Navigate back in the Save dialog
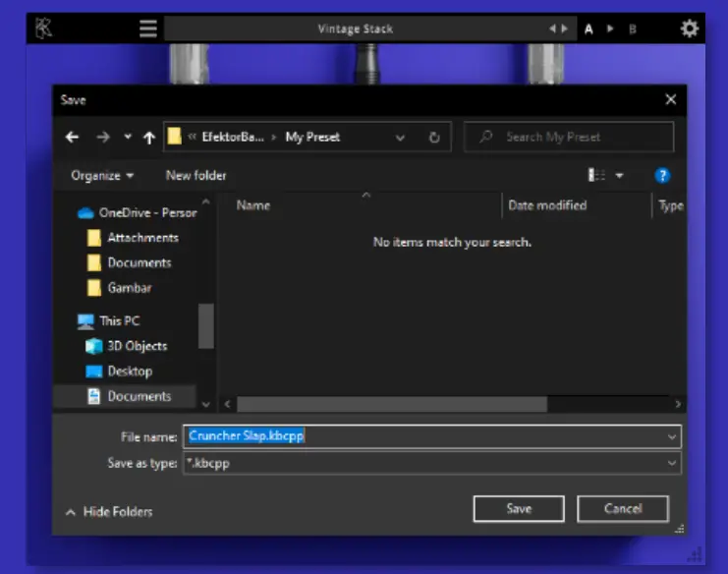The width and height of the screenshot is (728, 574). pos(72,137)
